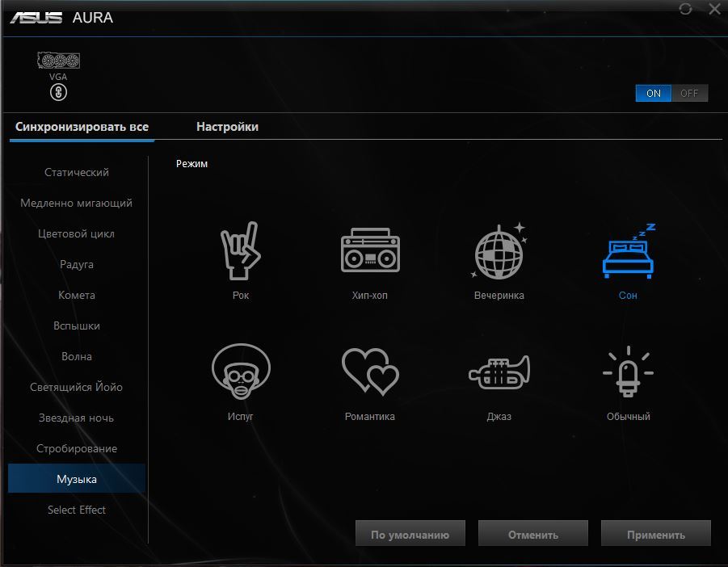Select the Комета effect
This screenshot has height=567, width=728.
[x=77, y=295]
